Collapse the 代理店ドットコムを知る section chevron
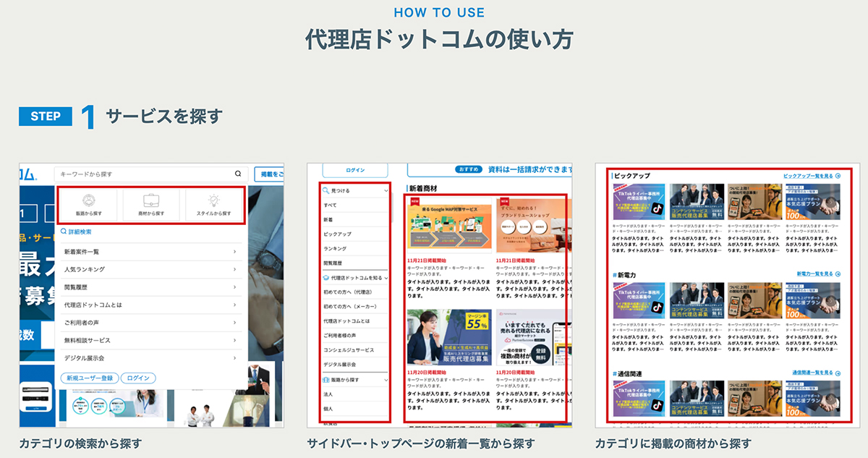The height and width of the screenshot is (458, 868). click(x=386, y=278)
